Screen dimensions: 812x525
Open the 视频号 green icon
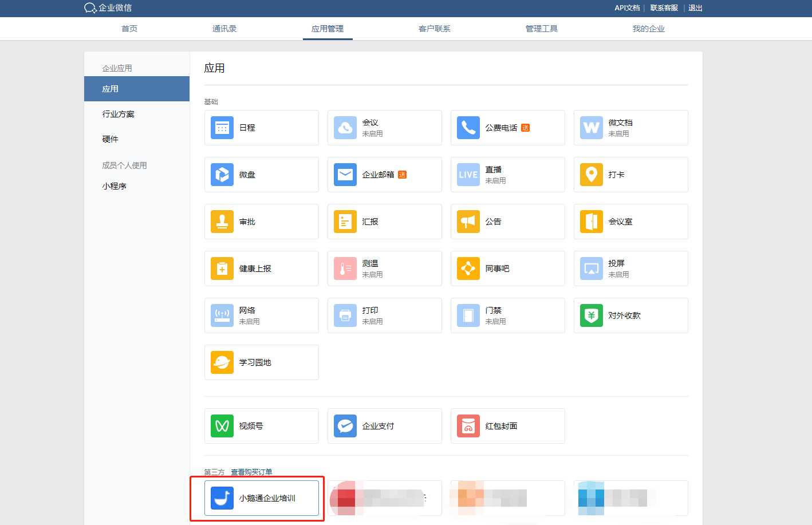coord(222,426)
